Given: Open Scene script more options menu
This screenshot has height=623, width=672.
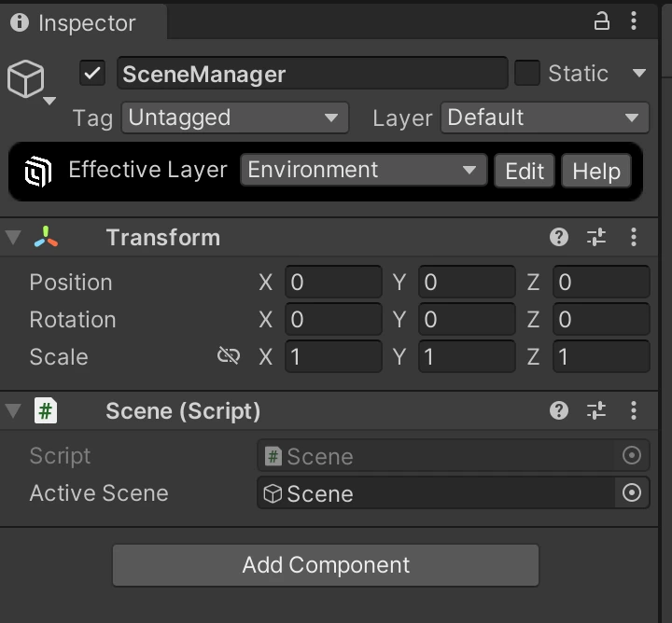Looking at the screenshot, I should click(x=634, y=410).
